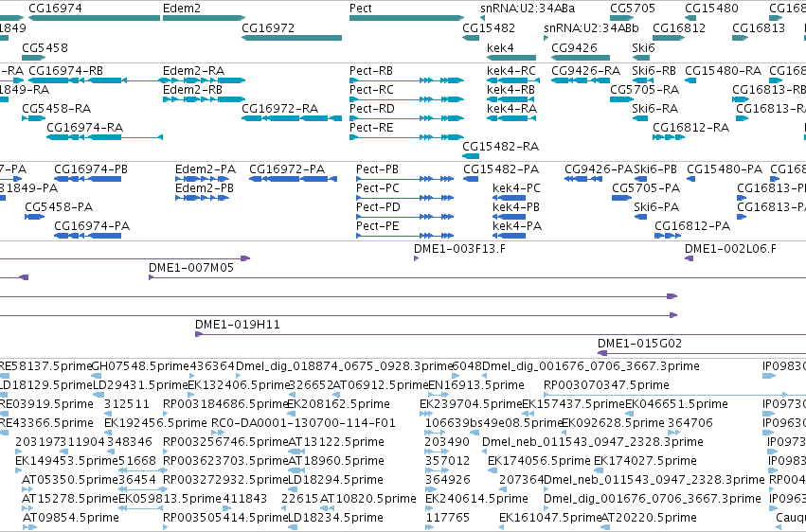Click the DME1-019H11 clone label

(x=237, y=325)
